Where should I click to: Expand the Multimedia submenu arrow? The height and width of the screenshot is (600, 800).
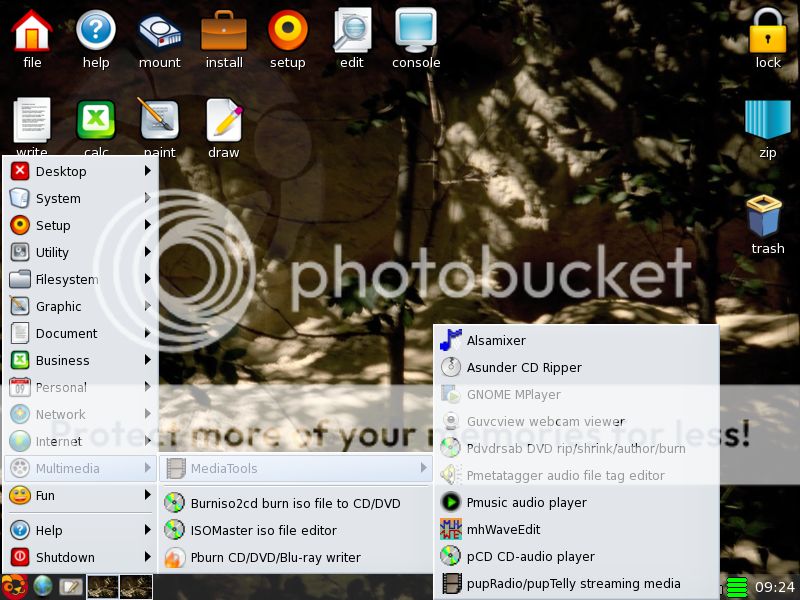147,468
